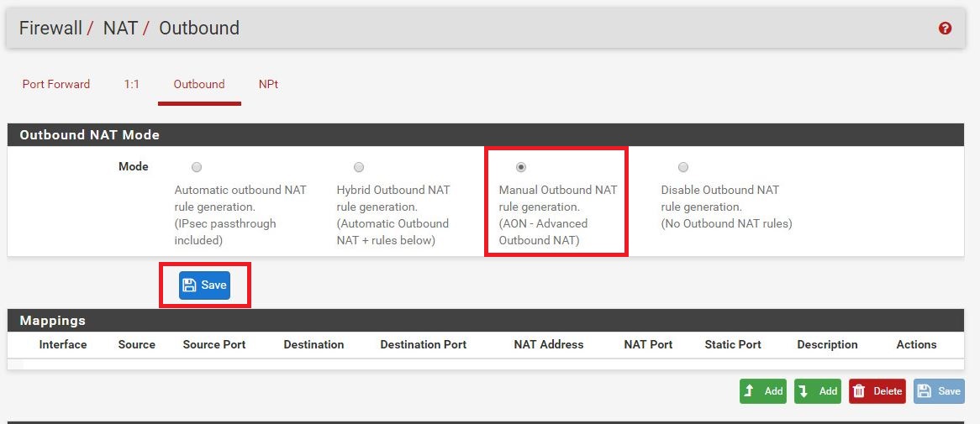
Task: Add mapping to end of list
Action: click(818, 391)
